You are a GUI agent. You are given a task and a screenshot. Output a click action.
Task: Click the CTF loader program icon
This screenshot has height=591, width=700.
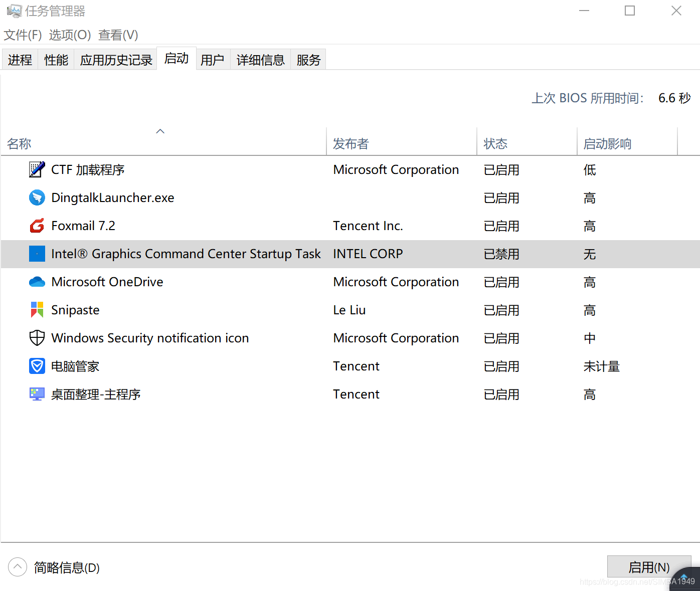(x=37, y=169)
